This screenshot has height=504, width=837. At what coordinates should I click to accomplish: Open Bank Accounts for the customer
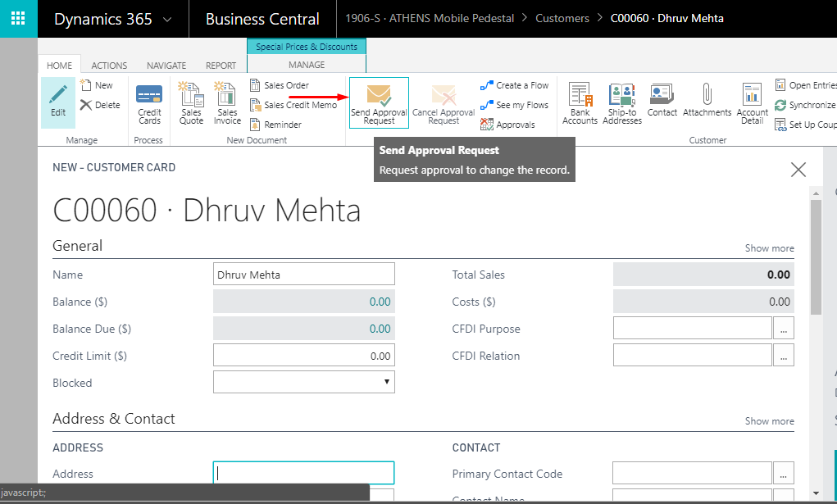pos(580,103)
